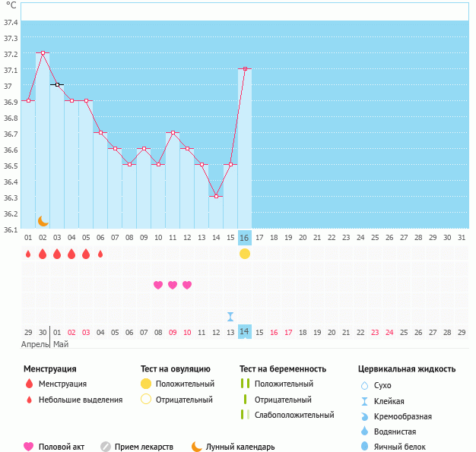
Task: Click the empty circle icon beside Отрицательный ovulation test
Action: point(146,400)
